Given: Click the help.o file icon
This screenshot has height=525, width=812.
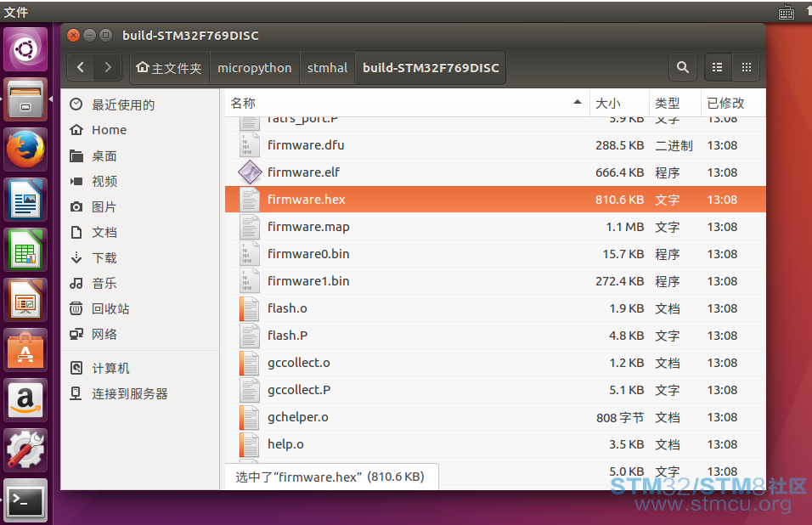Looking at the screenshot, I should point(249,444).
